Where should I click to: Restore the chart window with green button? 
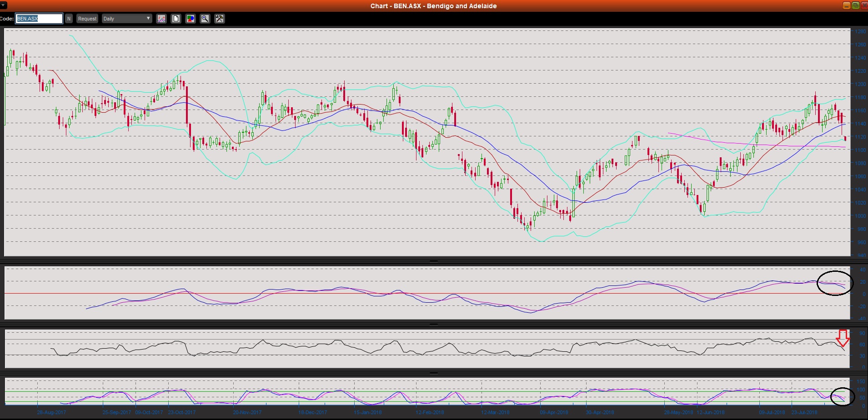(855, 5)
